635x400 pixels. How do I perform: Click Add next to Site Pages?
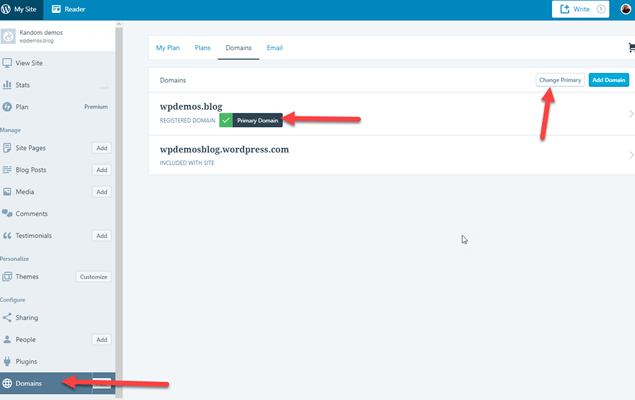tap(102, 148)
